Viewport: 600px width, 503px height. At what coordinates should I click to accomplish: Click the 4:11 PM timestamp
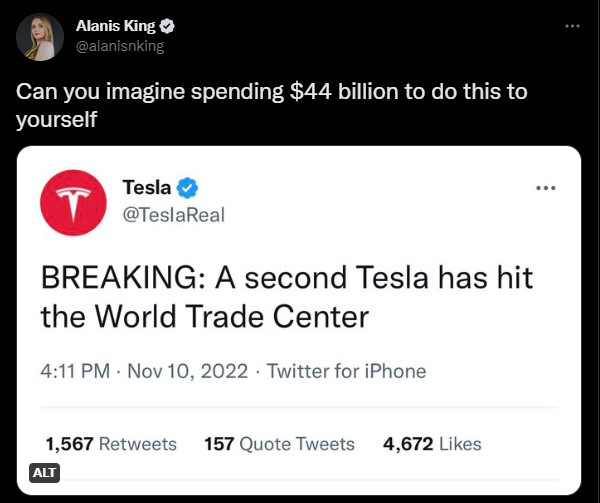click(x=74, y=371)
